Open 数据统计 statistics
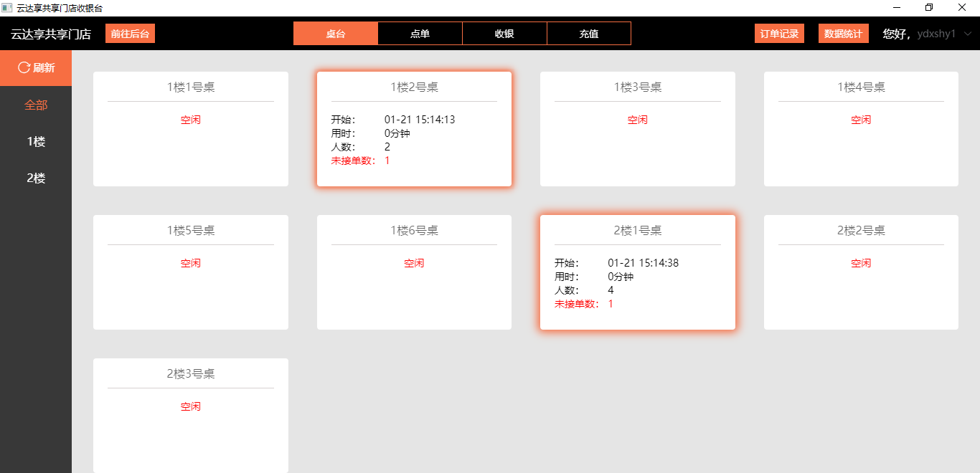This screenshot has height=473, width=980. click(843, 34)
